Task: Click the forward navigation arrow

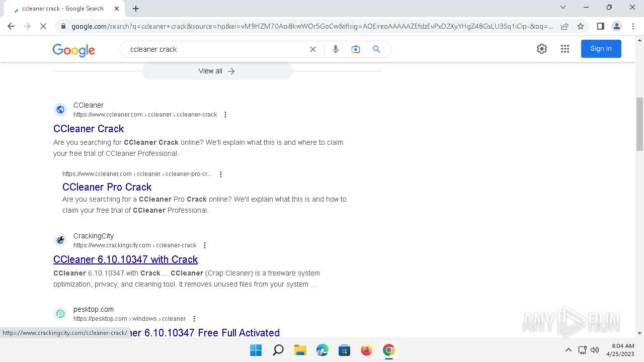Action: coord(27,26)
